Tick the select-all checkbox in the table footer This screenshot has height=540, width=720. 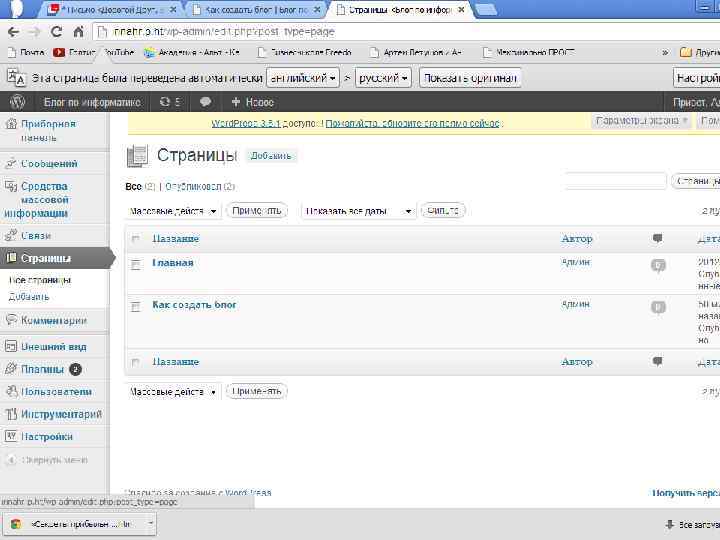(135, 362)
